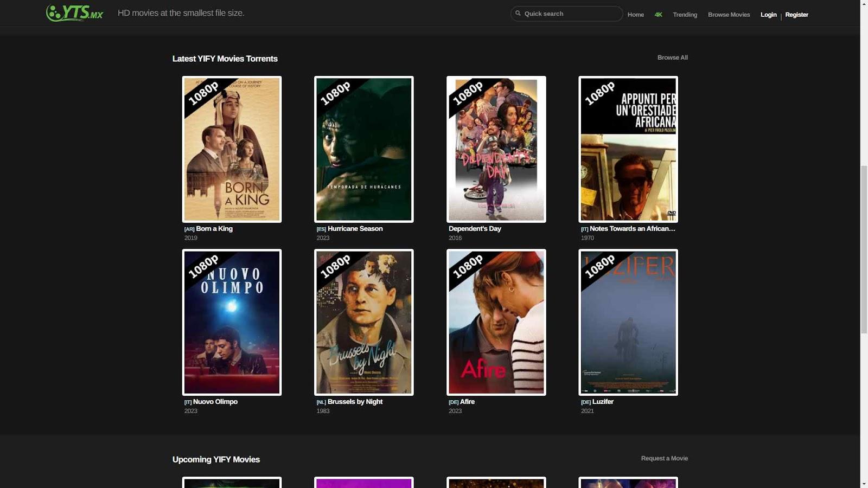868x488 pixels.
Task: Open the Dependent's Day poster
Action: (x=496, y=149)
